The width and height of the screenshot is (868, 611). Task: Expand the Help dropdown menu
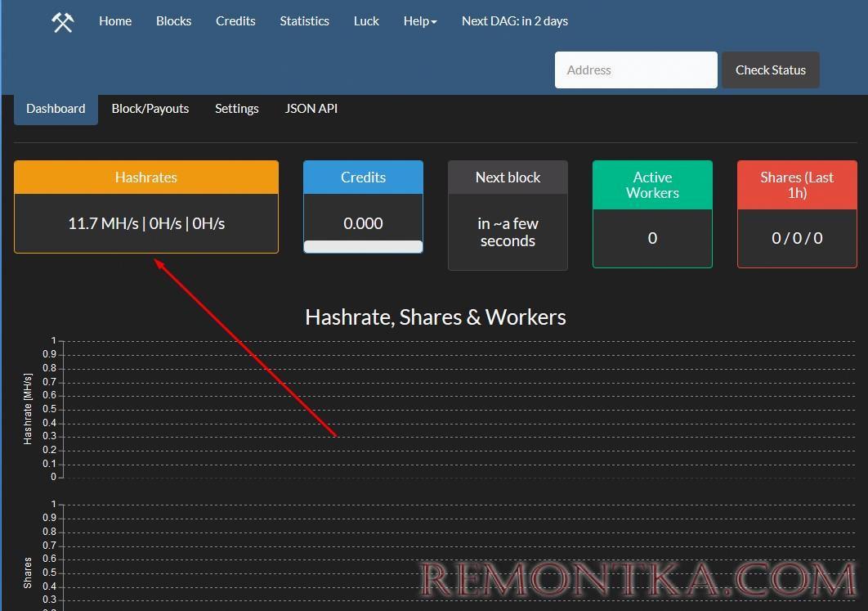[x=419, y=21]
